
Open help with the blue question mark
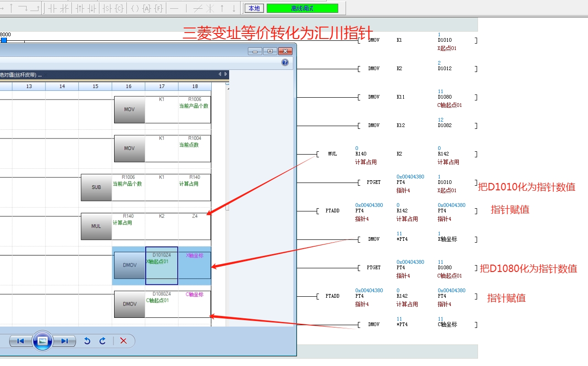(285, 62)
